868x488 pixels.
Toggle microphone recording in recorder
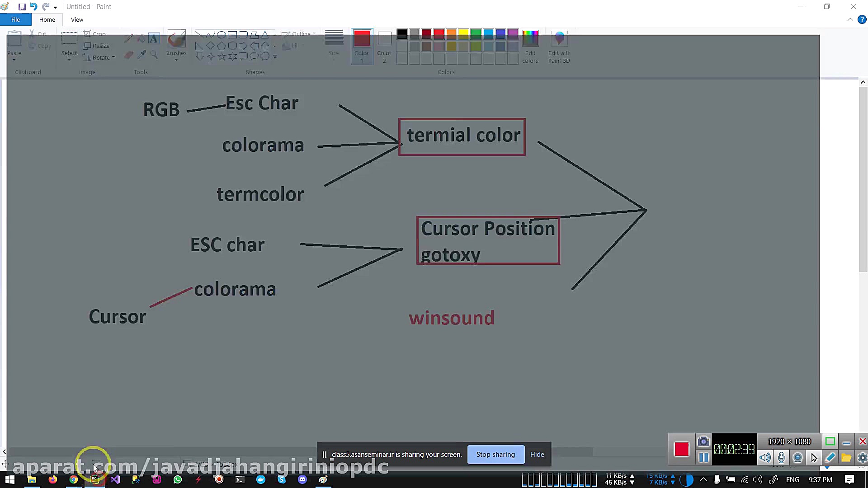[x=781, y=458]
